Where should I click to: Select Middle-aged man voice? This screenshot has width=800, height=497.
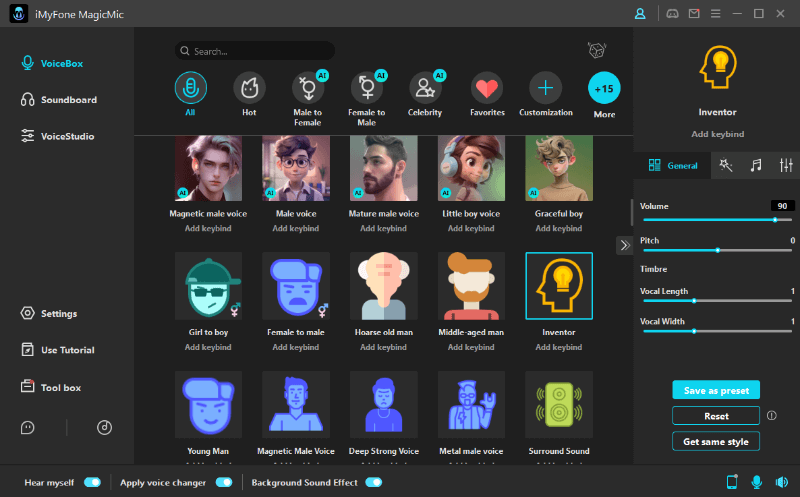(471, 286)
